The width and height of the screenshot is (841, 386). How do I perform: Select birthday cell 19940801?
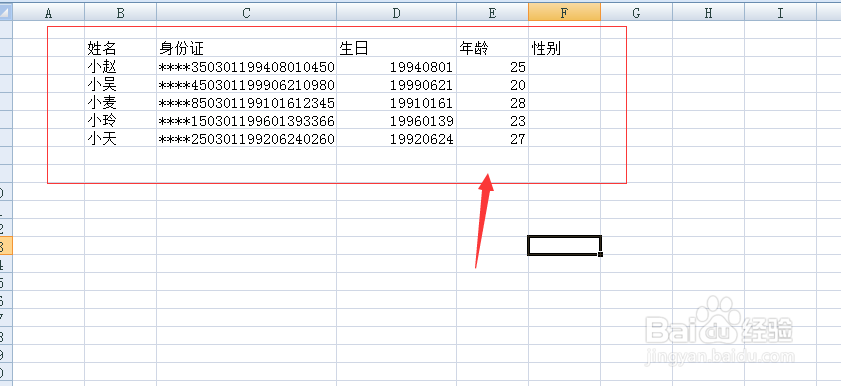396,66
